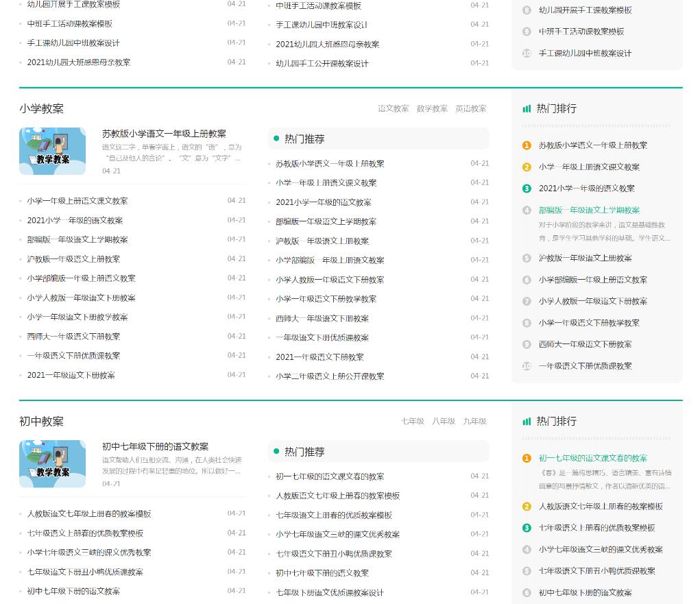Viewport: 700px width, 604px height.
Task: Open the featured article 苏教版小学语文一年级上册教案 beside the thumbnail
Action: point(164,134)
